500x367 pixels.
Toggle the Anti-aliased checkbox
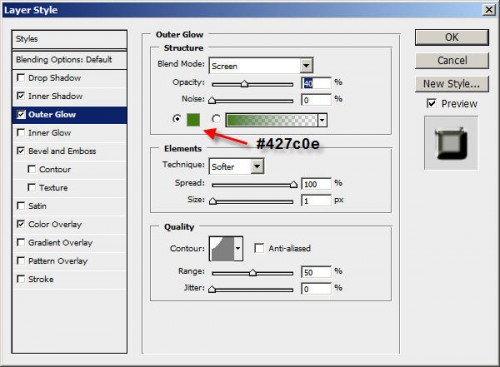[259, 248]
